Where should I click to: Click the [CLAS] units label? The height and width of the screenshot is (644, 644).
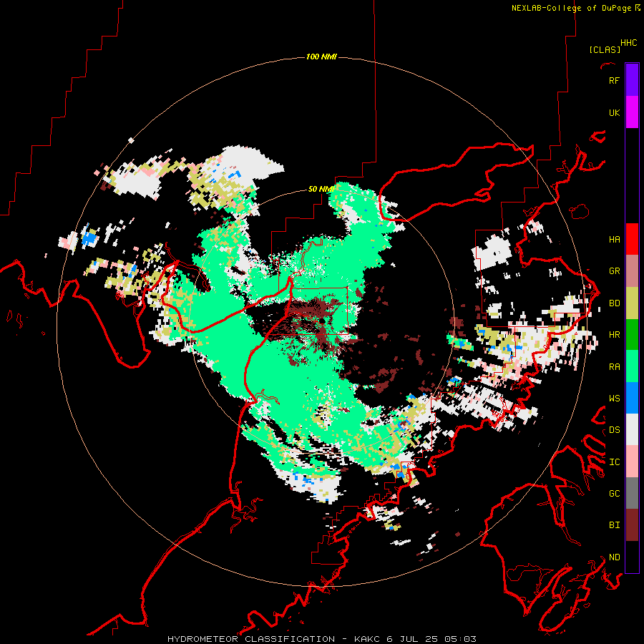(x=605, y=49)
